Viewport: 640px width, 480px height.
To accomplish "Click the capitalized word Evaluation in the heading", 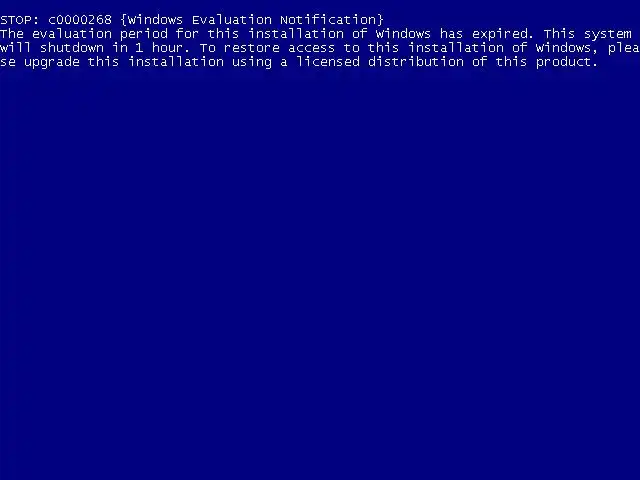I will coord(232,20).
